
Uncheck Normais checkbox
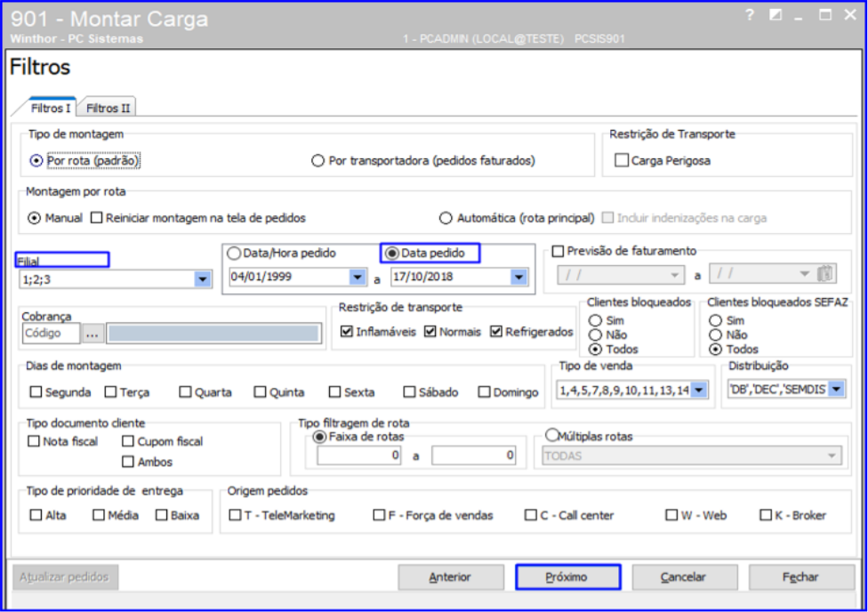(x=430, y=331)
